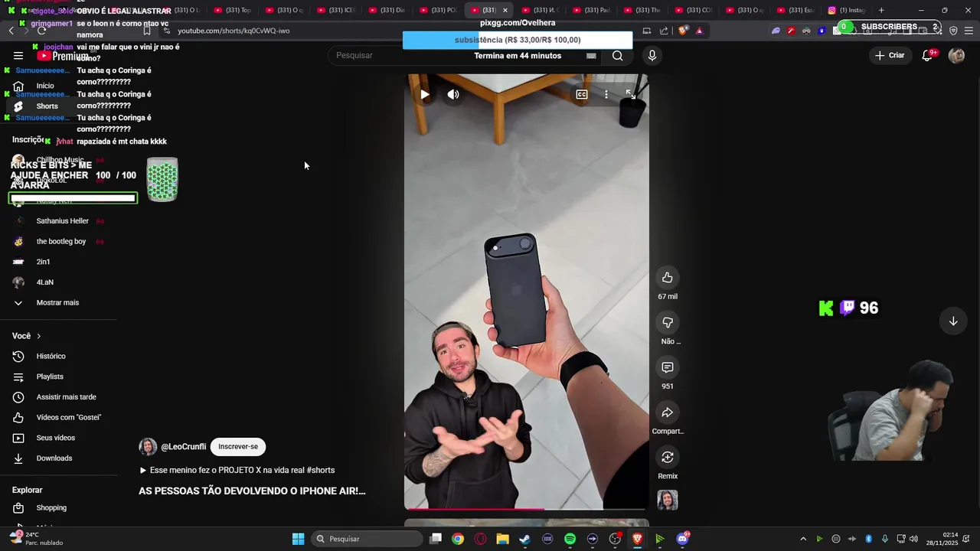
Task: Switch to the "(331) Top" tab
Action: tap(233, 10)
